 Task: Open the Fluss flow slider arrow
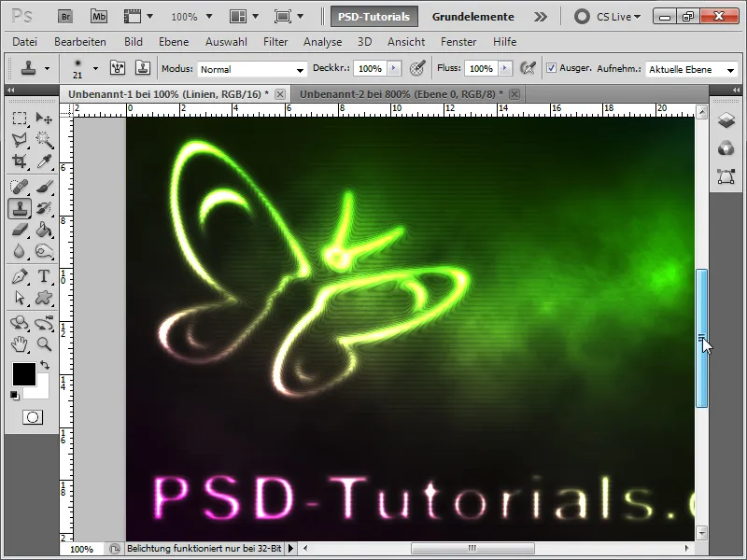pyautogui.click(x=504, y=68)
